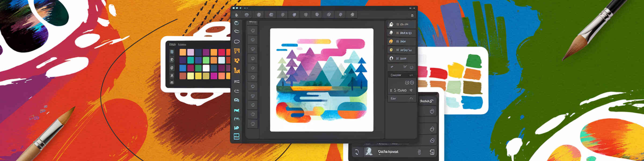
Task: Select the teal numeral-3 shaped tool in the left strip
Action: [237, 119]
